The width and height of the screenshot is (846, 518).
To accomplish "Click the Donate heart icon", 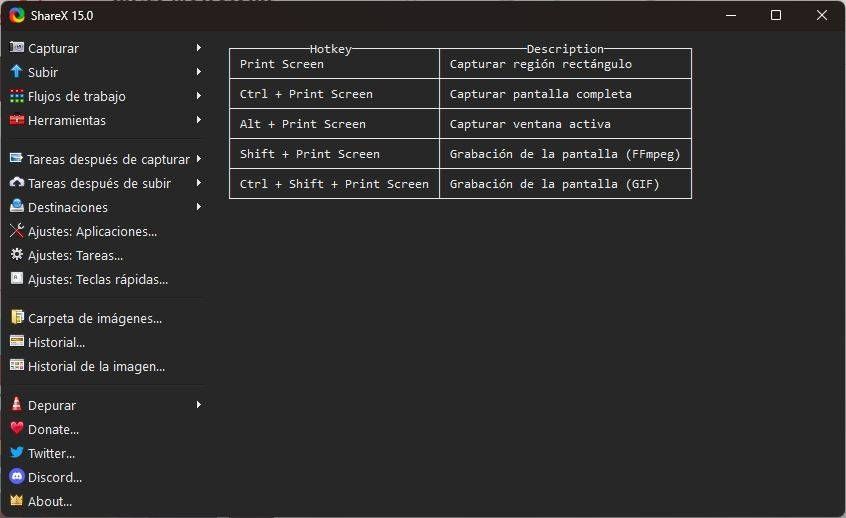I will click(16, 429).
